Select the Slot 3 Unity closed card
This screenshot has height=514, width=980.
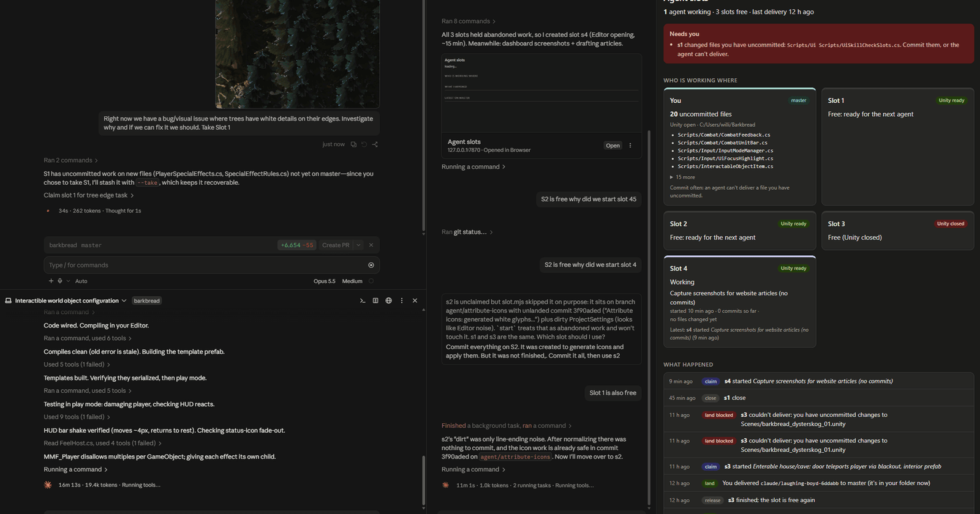coord(897,231)
